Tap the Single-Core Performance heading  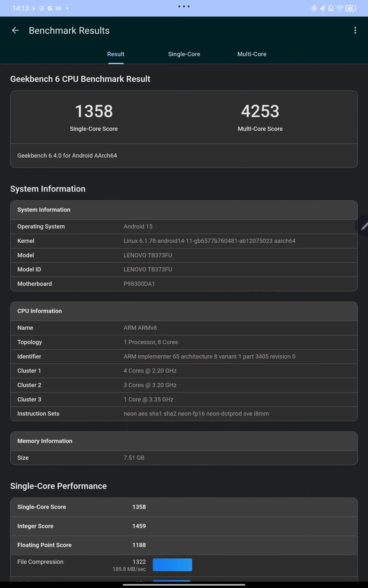click(x=58, y=486)
